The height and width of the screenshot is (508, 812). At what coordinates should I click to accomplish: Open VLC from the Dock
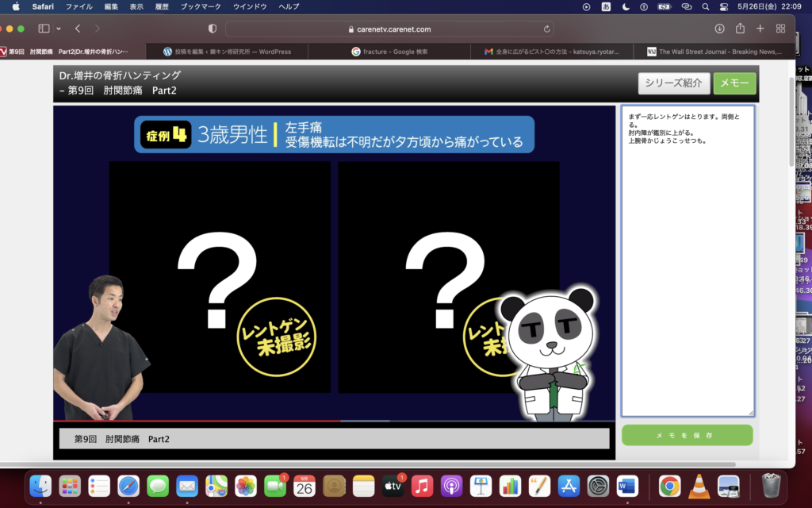(699, 486)
